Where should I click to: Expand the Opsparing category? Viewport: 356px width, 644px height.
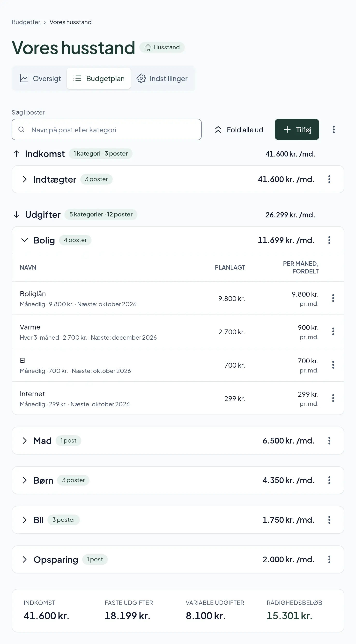24,559
